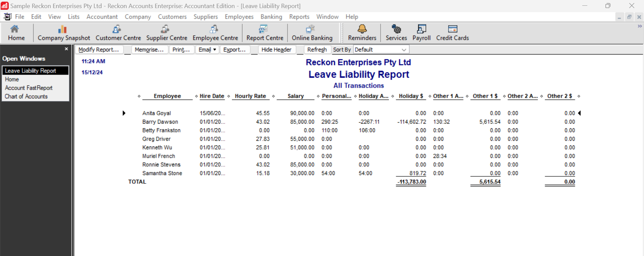
Task: Launch Online Banking icon
Action: point(312,33)
